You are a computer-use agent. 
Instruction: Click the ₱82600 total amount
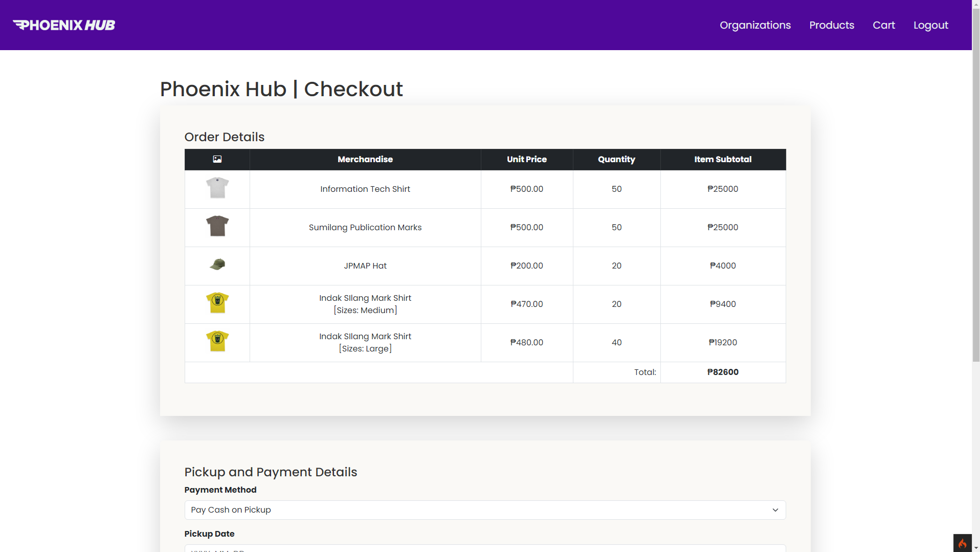722,372
